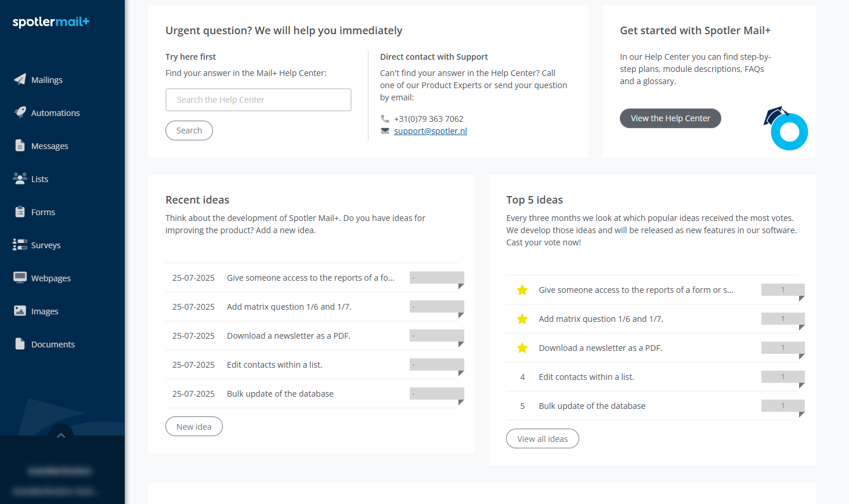Click inside the Search the Help Center field

point(258,100)
